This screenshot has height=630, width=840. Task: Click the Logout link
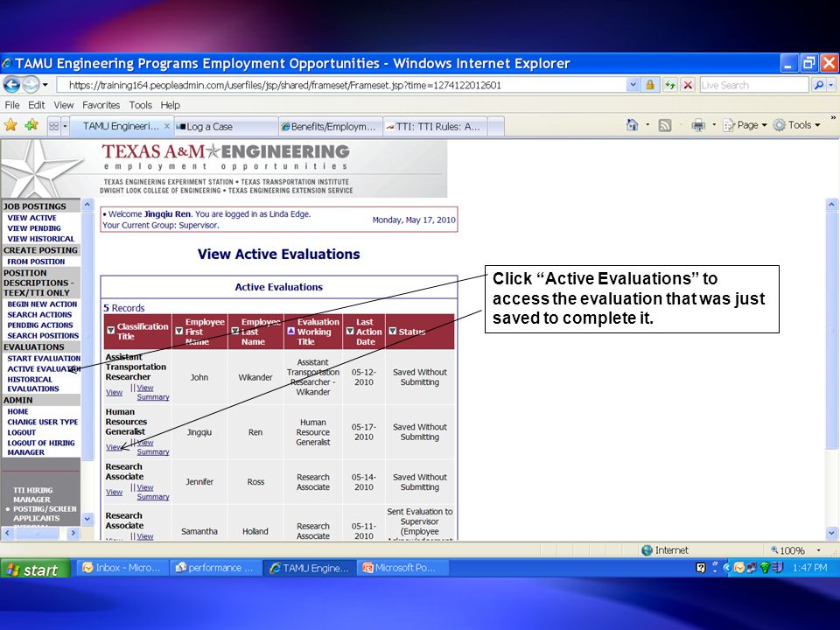21,432
